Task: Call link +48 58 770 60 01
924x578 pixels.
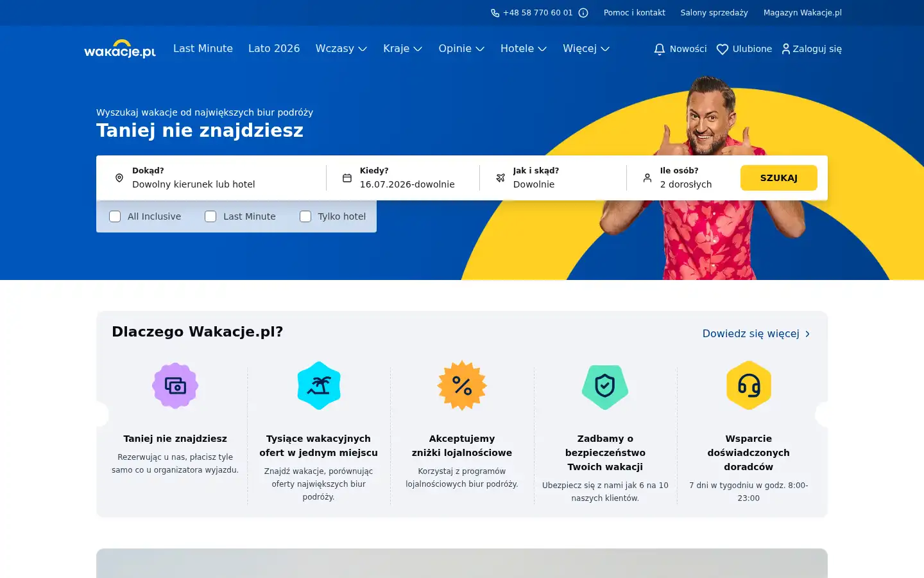Action: coord(538,13)
